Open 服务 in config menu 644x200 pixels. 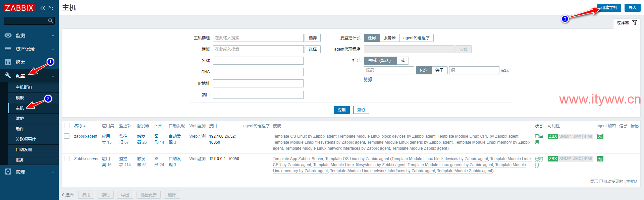pos(33,160)
